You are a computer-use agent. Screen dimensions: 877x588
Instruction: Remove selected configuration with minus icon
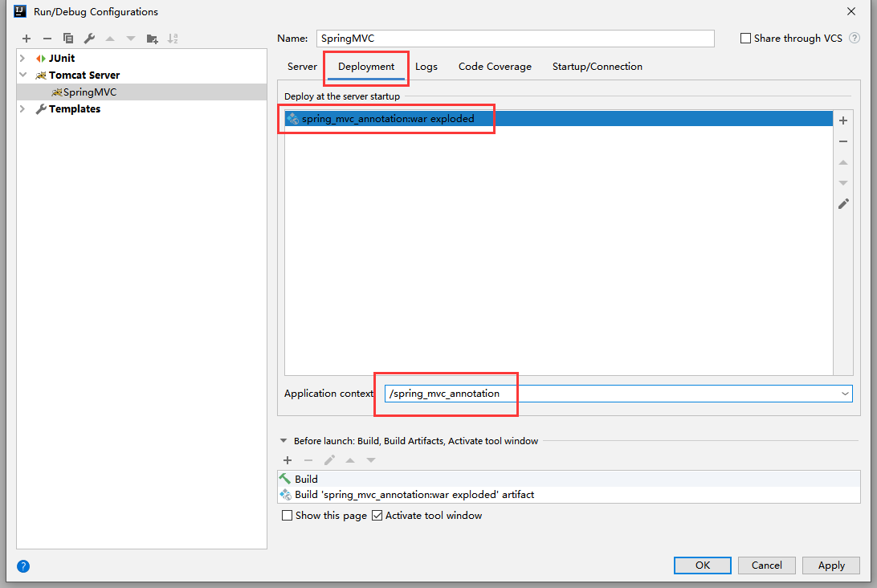click(x=47, y=39)
